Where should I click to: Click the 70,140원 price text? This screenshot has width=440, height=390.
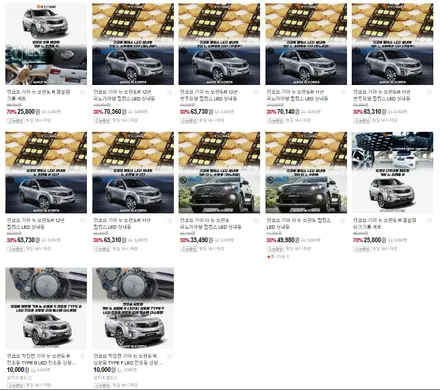[x=288, y=112]
